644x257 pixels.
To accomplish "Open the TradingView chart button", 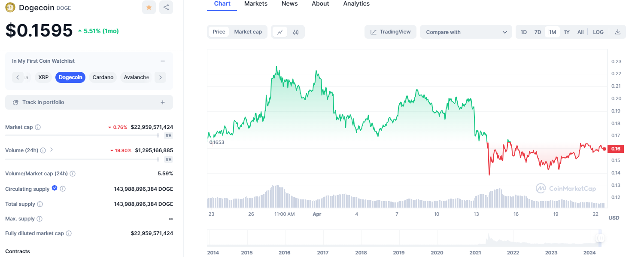I will [x=390, y=32].
